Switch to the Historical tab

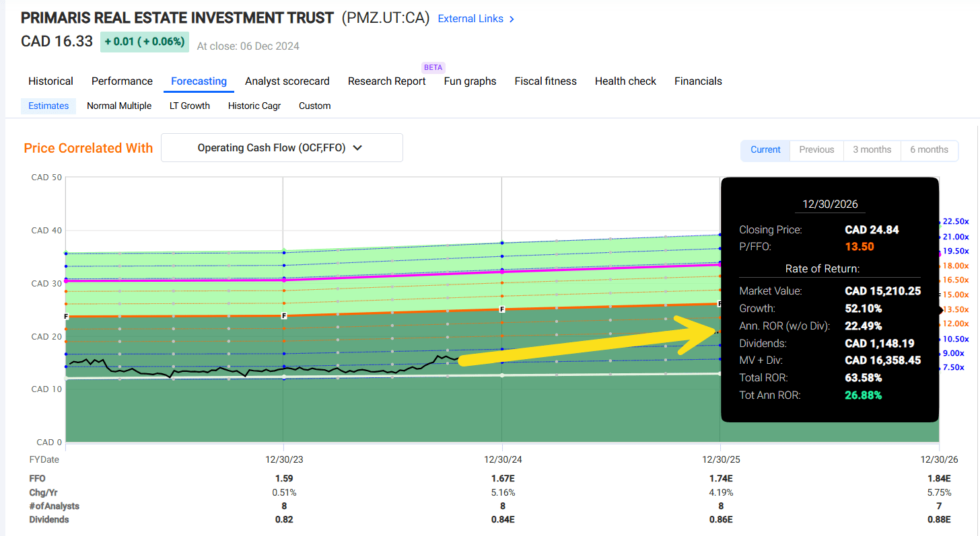50,81
